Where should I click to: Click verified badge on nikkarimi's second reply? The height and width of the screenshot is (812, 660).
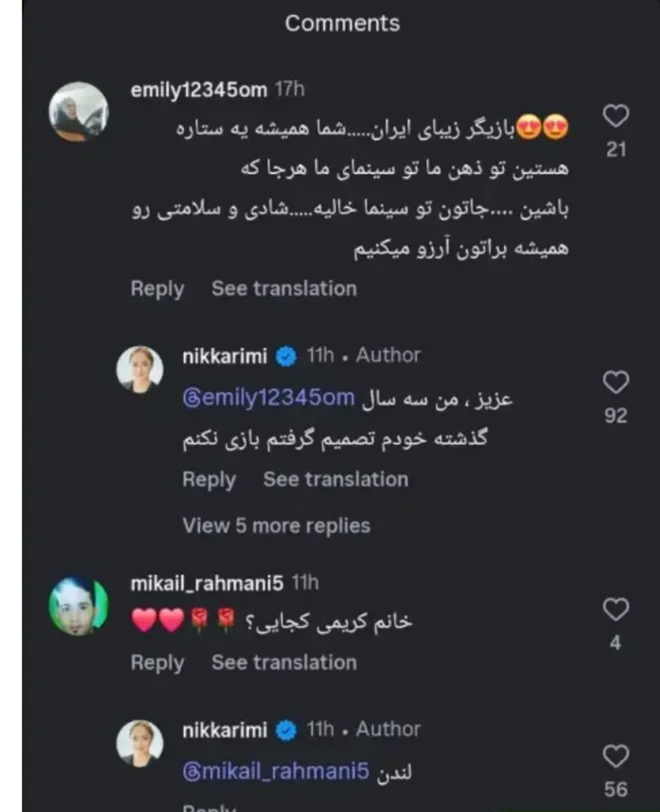point(287,730)
